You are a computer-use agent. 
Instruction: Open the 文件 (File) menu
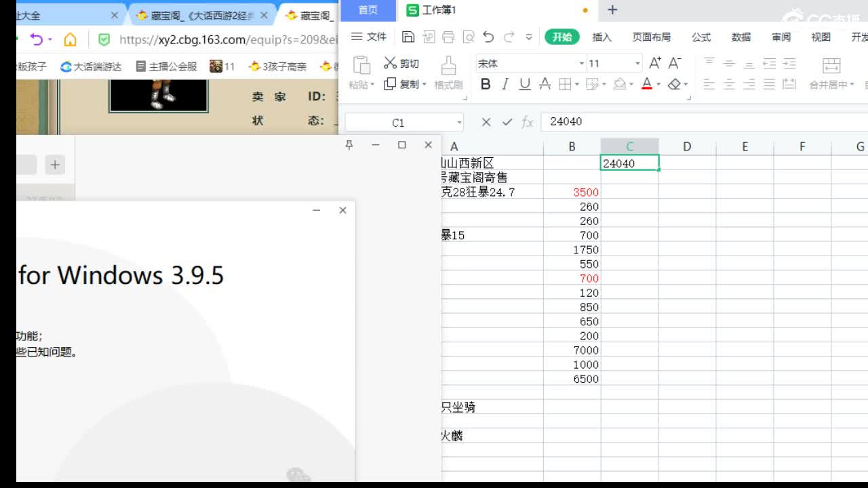tap(368, 37)
